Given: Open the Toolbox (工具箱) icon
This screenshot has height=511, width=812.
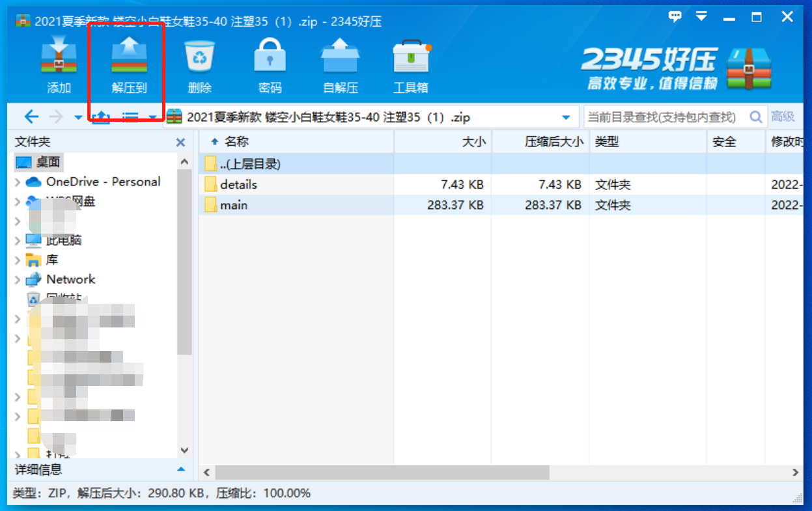Looking at the screenshot, I should tap(411, 58).
